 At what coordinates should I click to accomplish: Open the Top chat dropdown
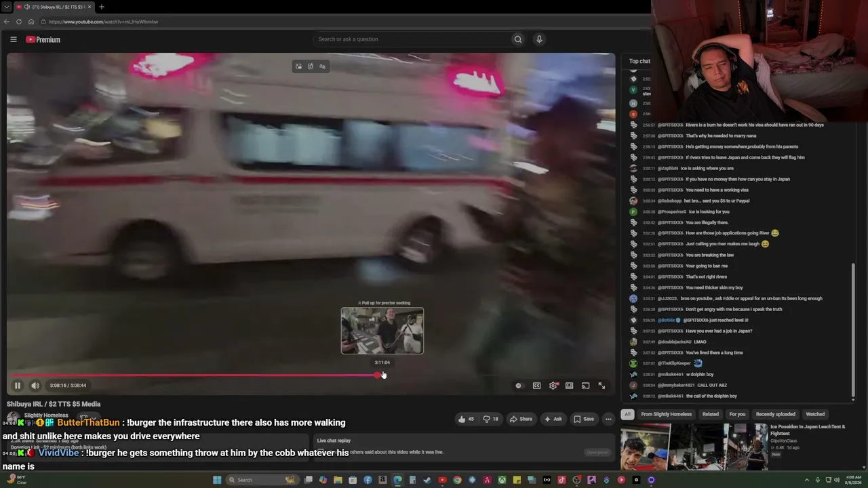tap(639, 61)
